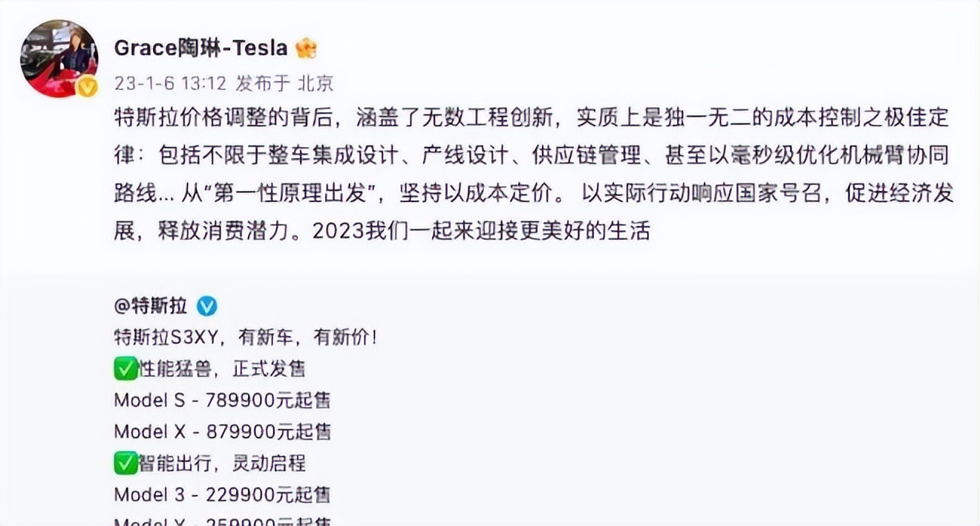Click the "2023我们一起来迎接更美好的生活" sentence
This screenshot has width=980, height=526.
click(481, 231)
